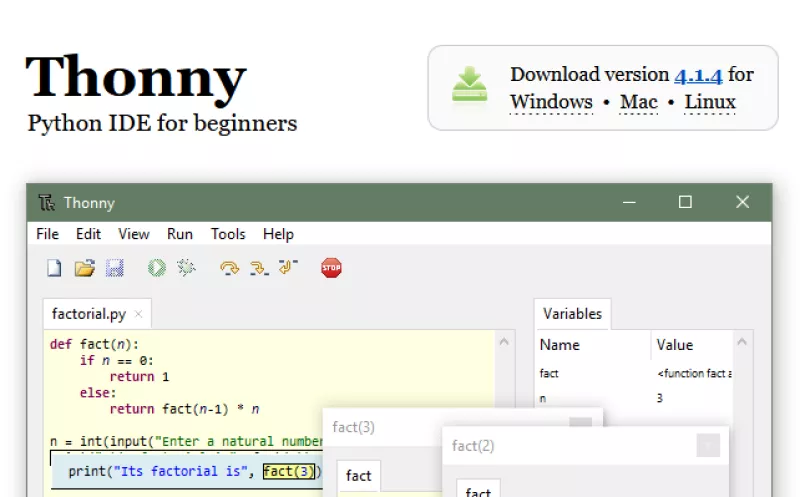The image size is (800, 497).
Task: Open the Tools menu
Action: [228, 234]
